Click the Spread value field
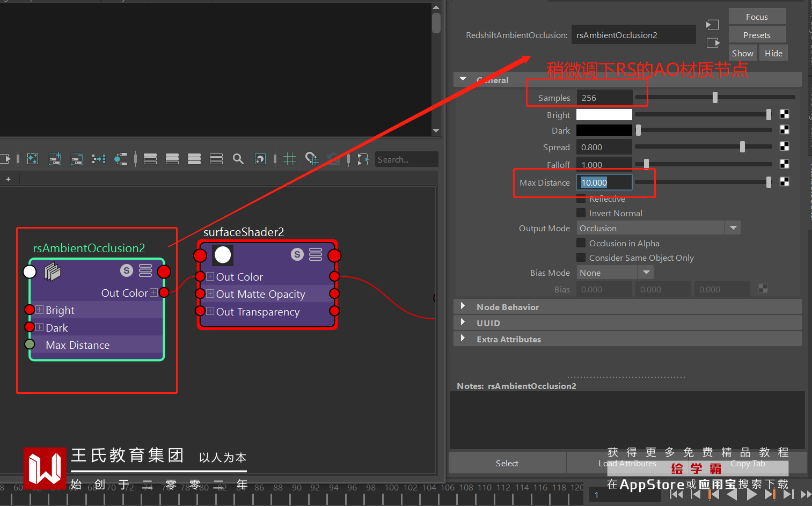 tap(604, 147)
